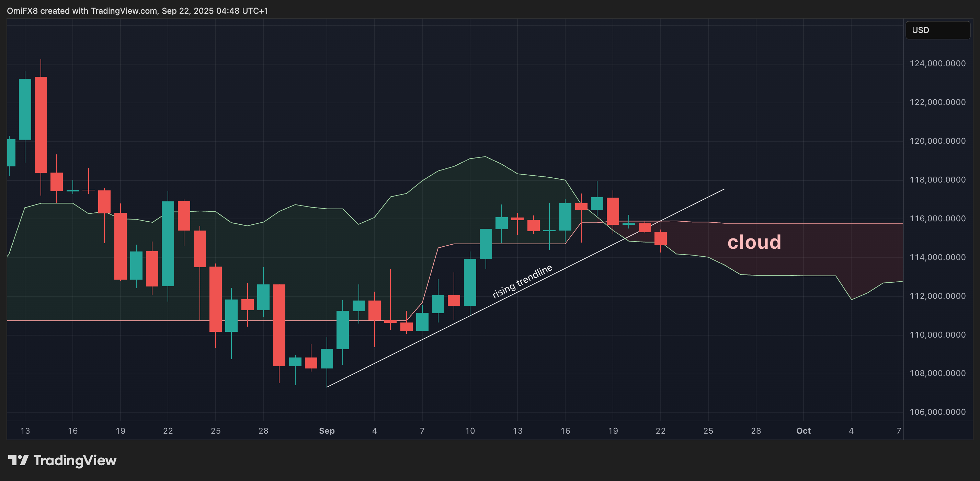980x481 pixels.
Task: Select the pink "cloud" annotation label
Action: pyautogui.click(x=754, y=242)
